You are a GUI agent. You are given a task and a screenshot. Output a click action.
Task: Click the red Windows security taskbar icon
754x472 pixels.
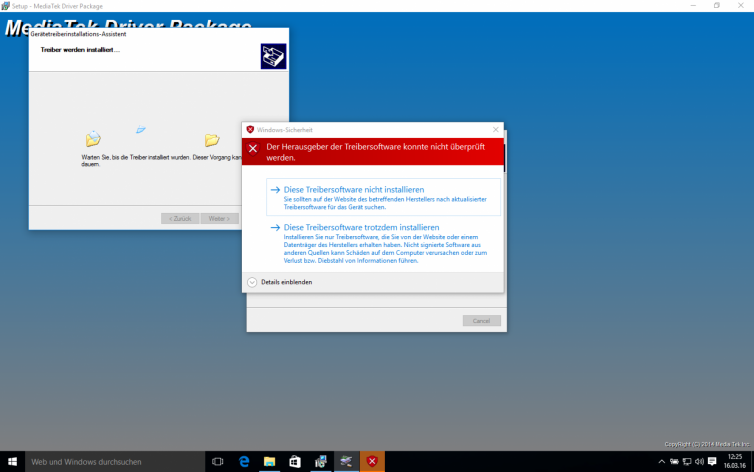tap(372, 462)
